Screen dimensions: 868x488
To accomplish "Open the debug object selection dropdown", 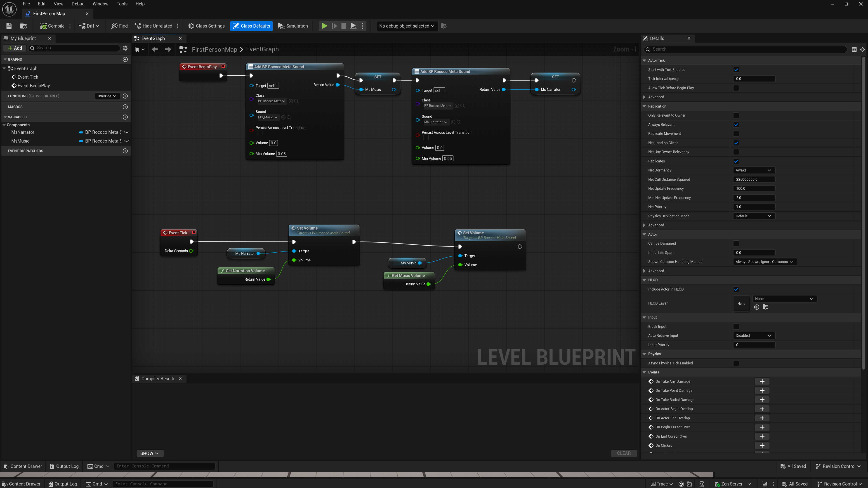I will click(406, 26).
